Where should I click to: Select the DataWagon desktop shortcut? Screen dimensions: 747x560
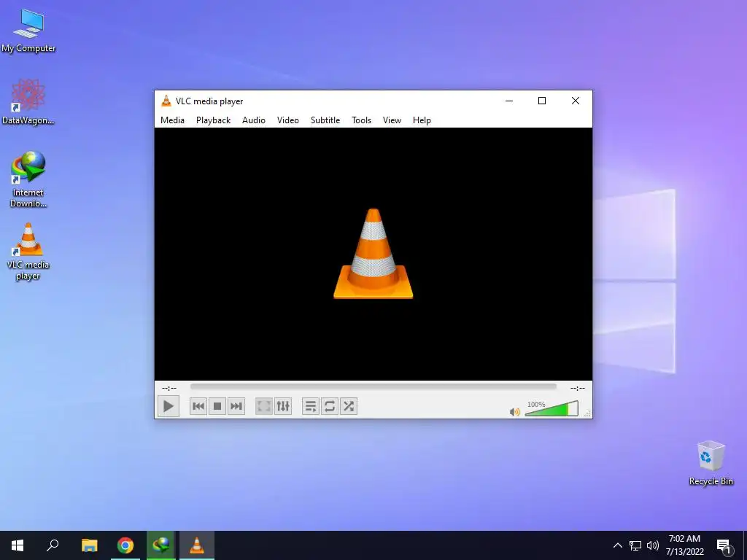tap(28, 102)
